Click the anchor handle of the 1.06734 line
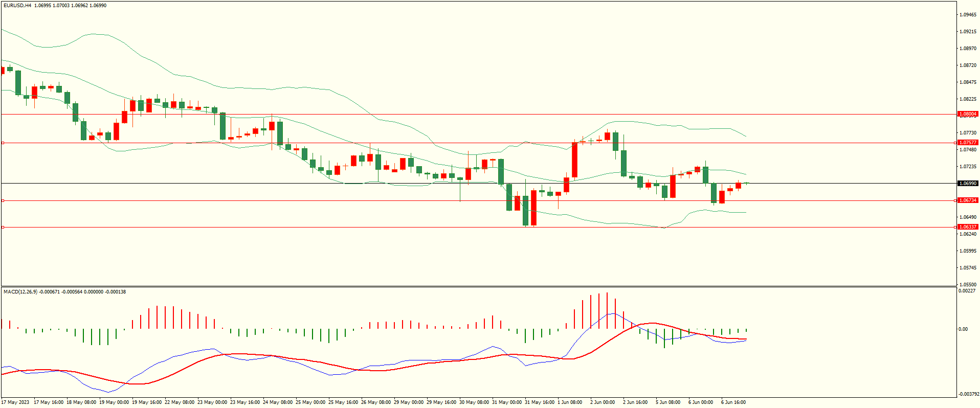The width and height of the screenshot is (980, 408). (x=3, y=200)
